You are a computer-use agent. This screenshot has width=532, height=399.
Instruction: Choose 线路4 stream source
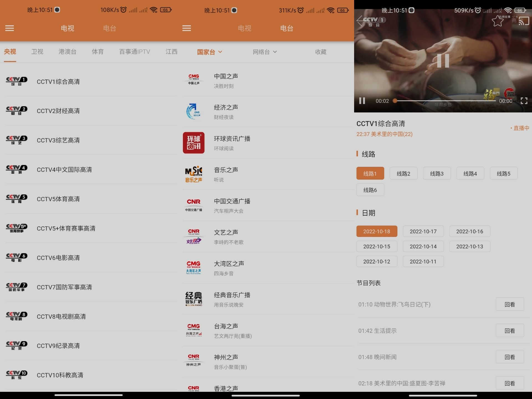coord(470,173)
